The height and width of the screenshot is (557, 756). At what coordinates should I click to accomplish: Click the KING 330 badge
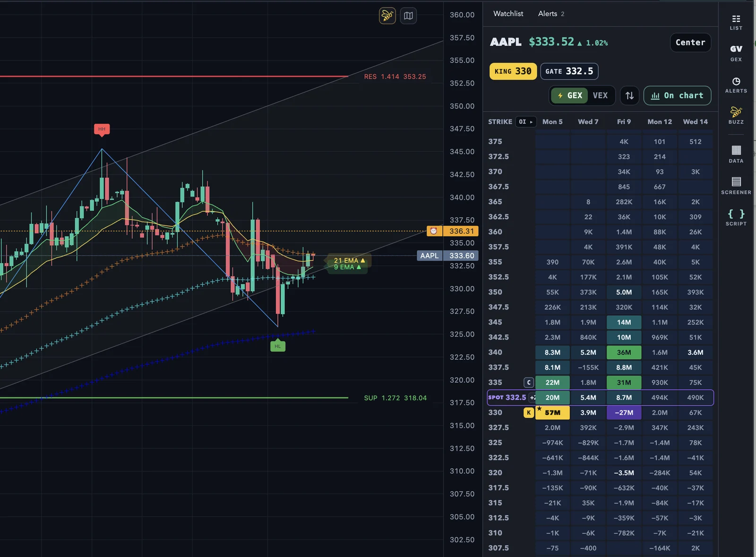tap(513, 71)
